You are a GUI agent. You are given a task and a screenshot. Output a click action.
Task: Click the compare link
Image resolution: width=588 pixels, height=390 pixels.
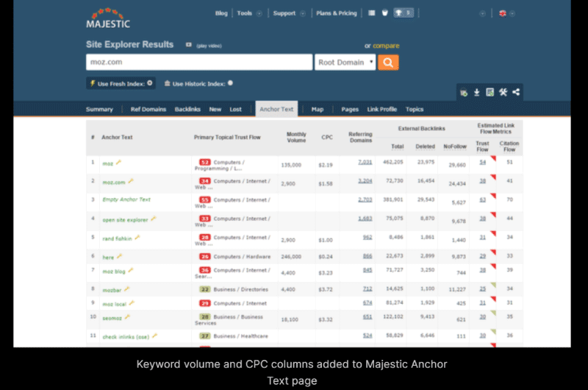386,46
